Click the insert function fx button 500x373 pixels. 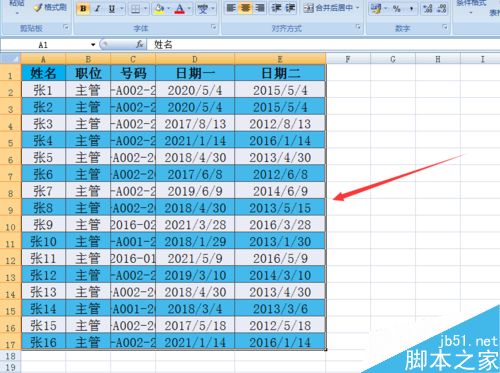tap(140, 44)
